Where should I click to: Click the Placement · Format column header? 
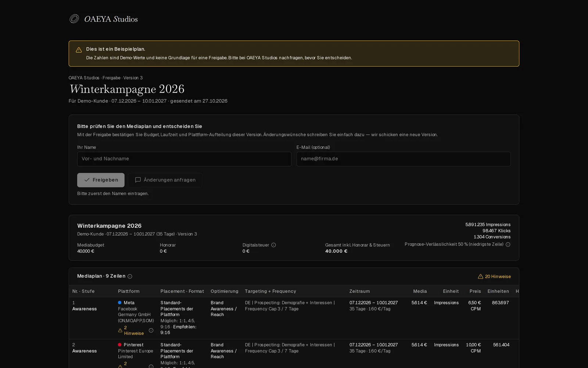click(x=182, y=291)
